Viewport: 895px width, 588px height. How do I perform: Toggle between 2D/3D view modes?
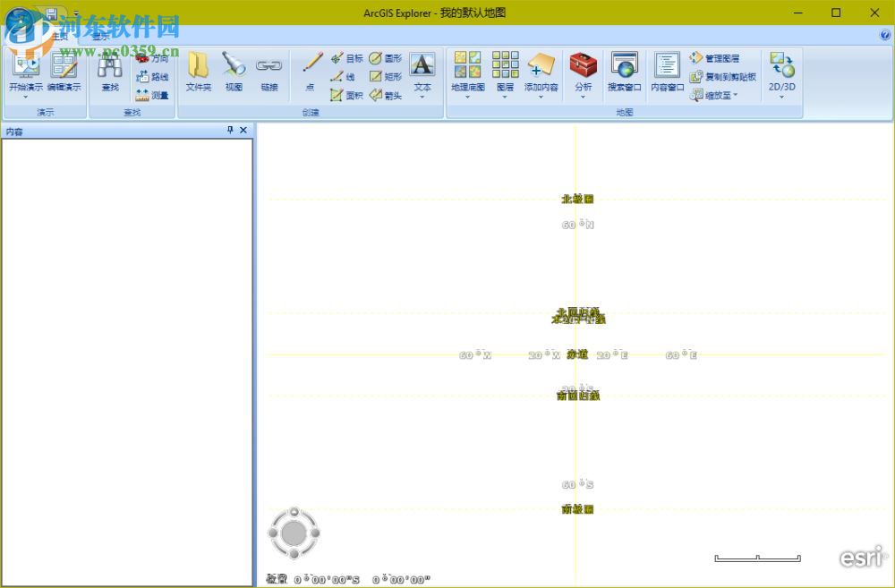[779, 72]
